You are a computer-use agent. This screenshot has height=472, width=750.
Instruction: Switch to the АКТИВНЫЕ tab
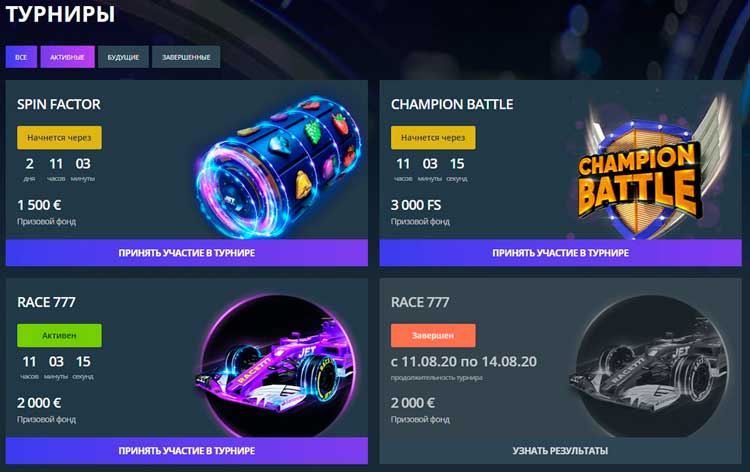(67, 57)
